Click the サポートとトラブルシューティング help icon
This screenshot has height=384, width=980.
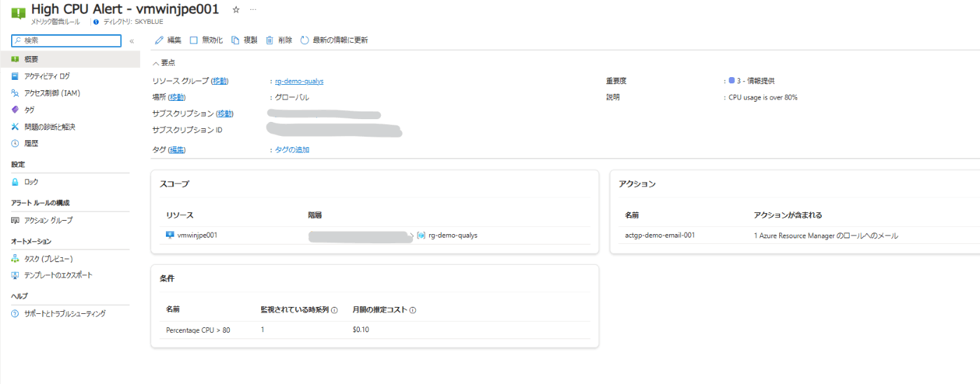click(x=15, y=314)
